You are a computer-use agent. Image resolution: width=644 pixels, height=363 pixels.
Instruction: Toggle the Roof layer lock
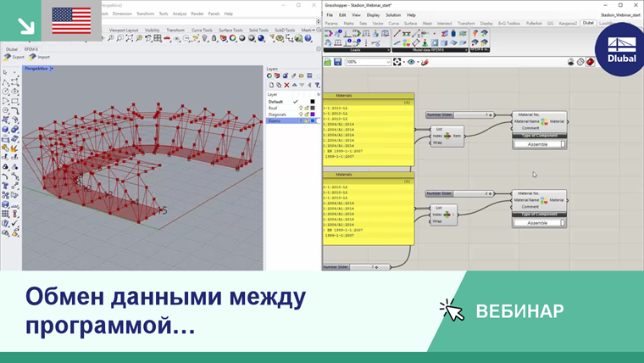pyautogui.click(x=307, y=108)
